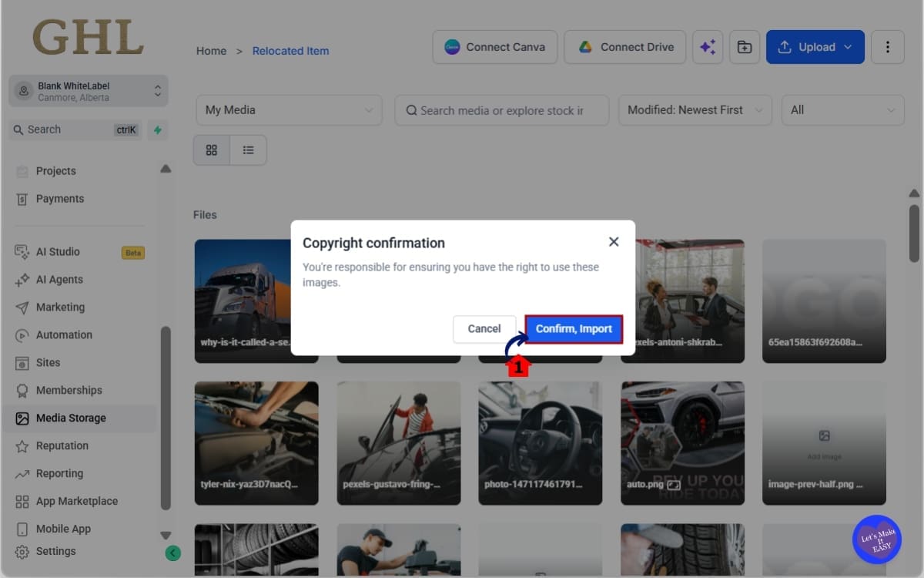Click the Confirm, Import button
The height and width of the screenshot is (578, 924).
[x=574, y=328]
